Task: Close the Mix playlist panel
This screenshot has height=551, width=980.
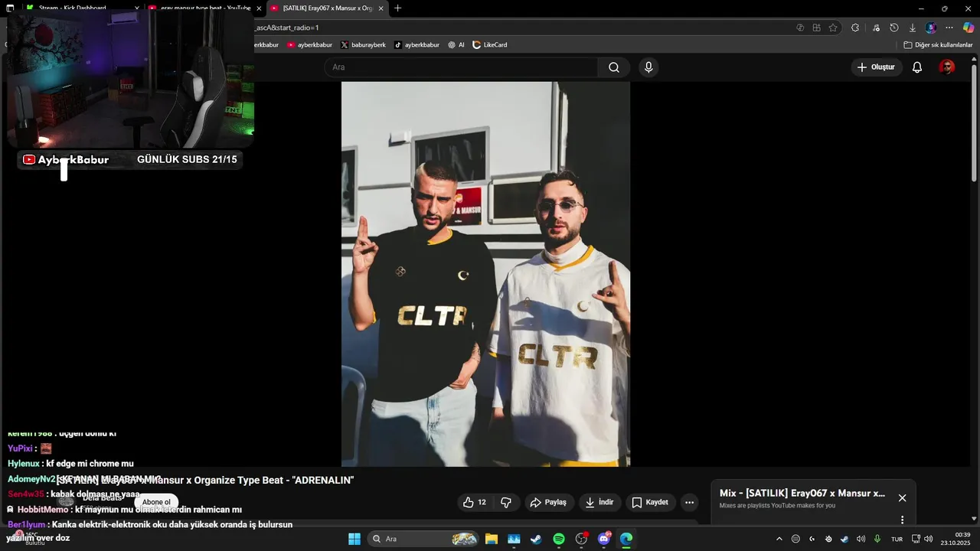Action: tap(902, 498)
